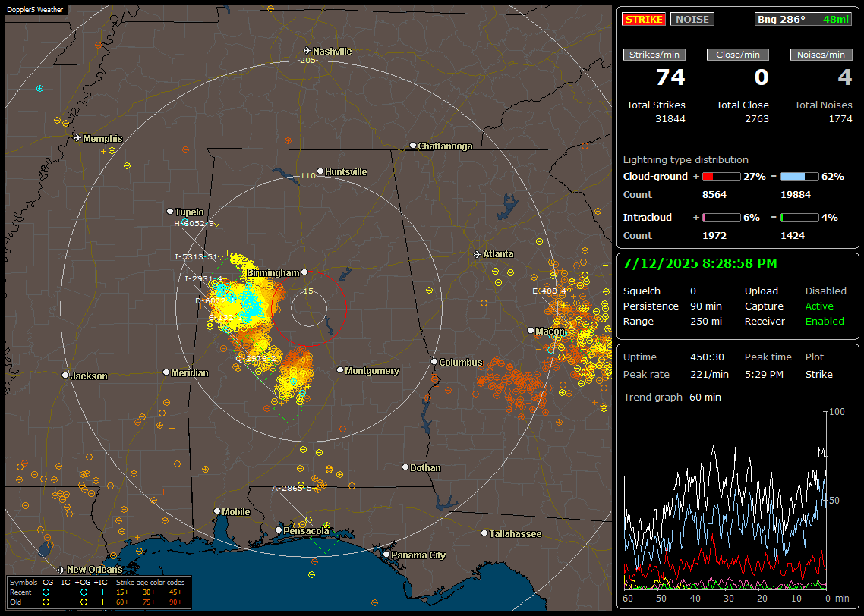Screen dimensions: 864x616
Task: Click the Peak rate value 221/min
Action: pyautogui.click(x=709, y=374)
